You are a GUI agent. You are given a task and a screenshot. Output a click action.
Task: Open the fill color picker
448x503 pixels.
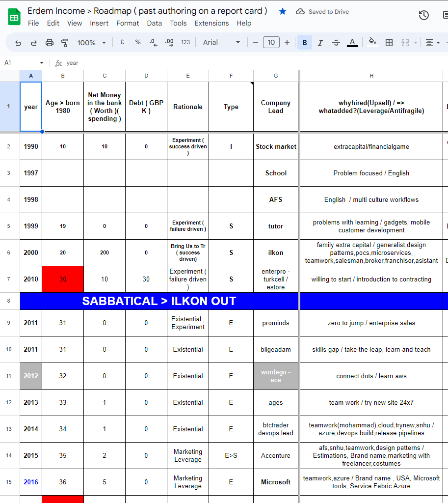click(x=372, y=42)
